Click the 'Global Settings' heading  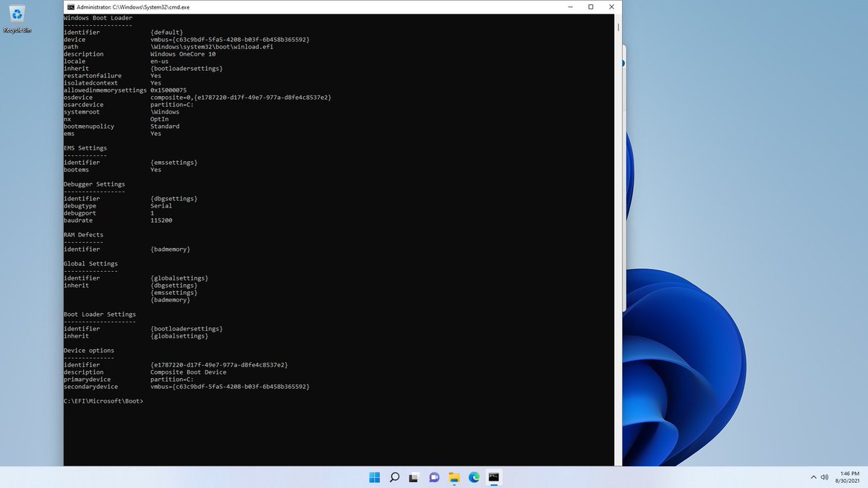[90, 263]
